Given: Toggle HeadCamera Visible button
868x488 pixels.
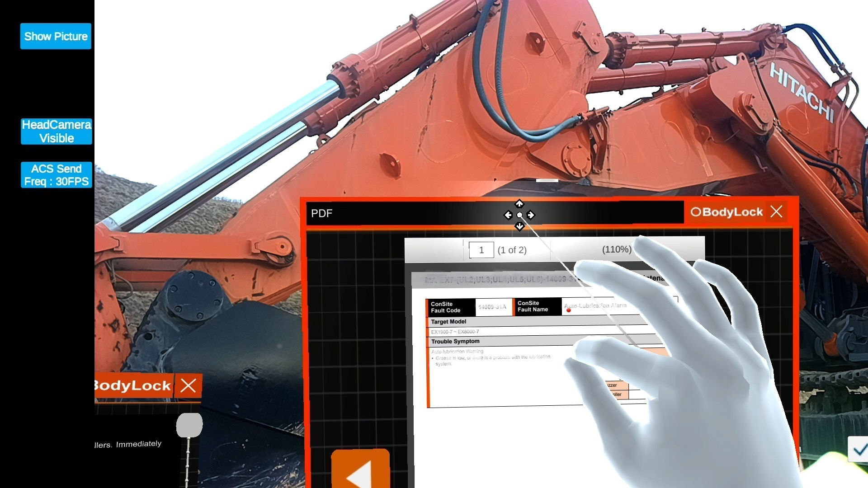Looking at the screenshot, I should click(57, 131).
